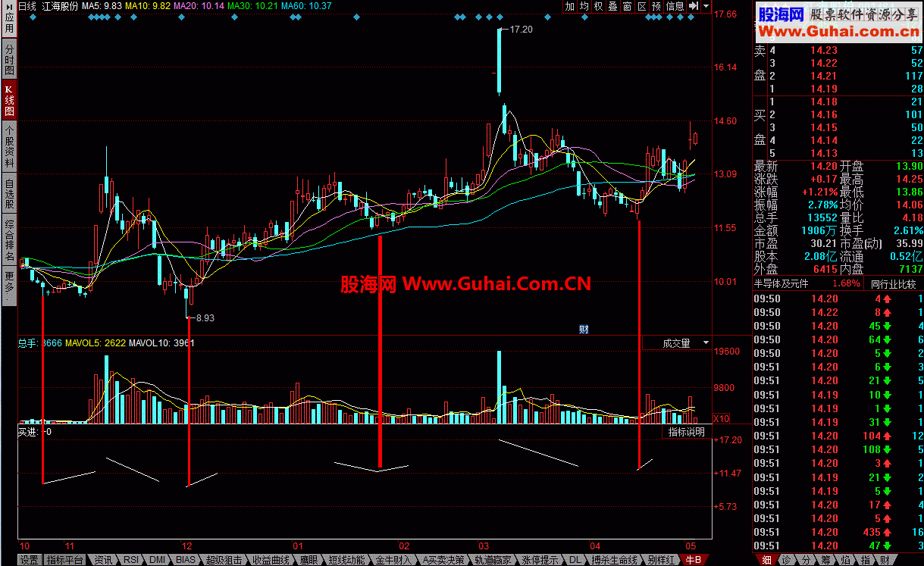
Task: Select the 牛B indicator tab
Action: (694, 560)
